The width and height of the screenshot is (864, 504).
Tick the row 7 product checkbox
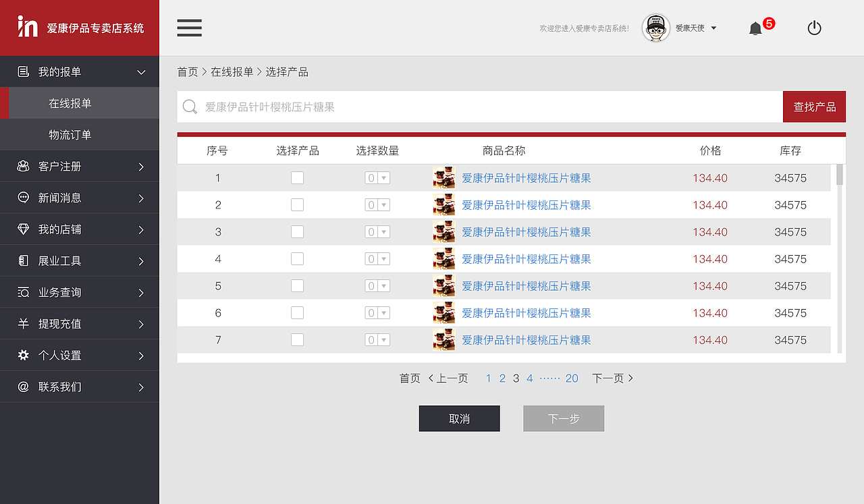click(x=297, y=339)
